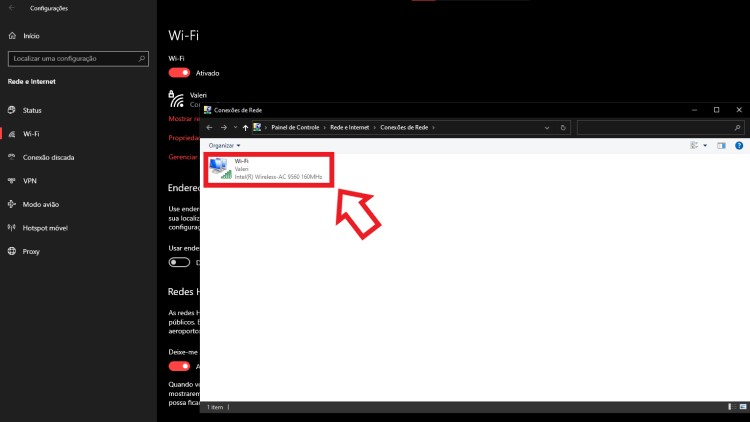Click the settings search field
Image resolution: width=750 pixels, height=422 pixels.
coord(78,59)
